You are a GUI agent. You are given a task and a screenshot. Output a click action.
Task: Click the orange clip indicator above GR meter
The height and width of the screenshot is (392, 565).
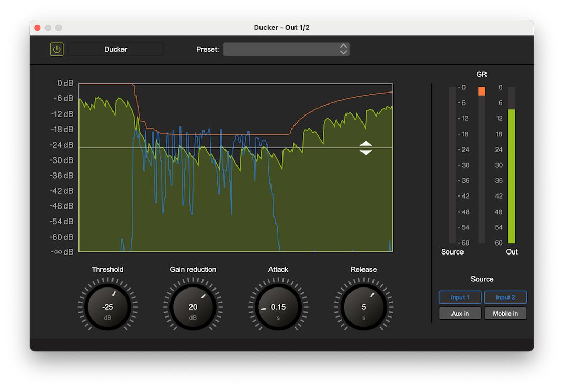[x=481, y=90]
